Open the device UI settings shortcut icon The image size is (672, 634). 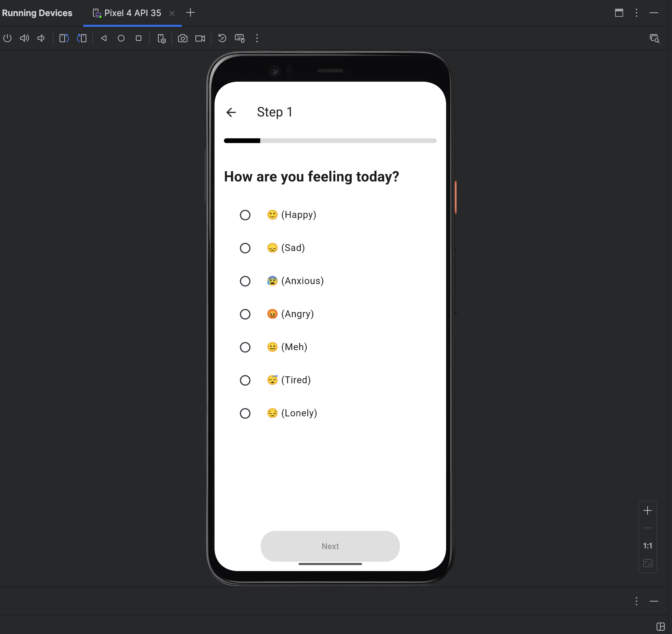point(162,38)
